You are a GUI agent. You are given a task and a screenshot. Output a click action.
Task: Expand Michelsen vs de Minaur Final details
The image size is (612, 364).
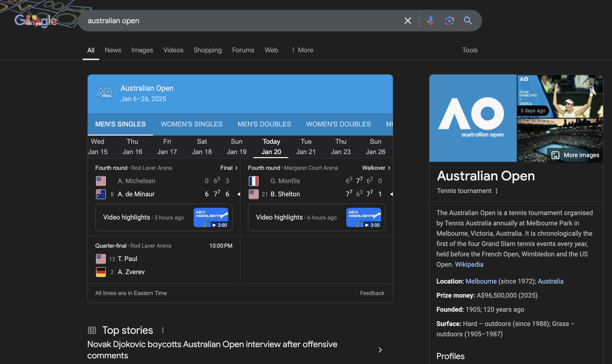(229, 168)
